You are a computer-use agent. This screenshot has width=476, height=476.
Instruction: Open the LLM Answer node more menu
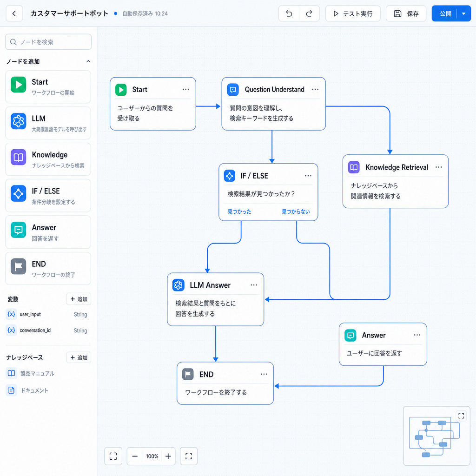pos(254,285)
